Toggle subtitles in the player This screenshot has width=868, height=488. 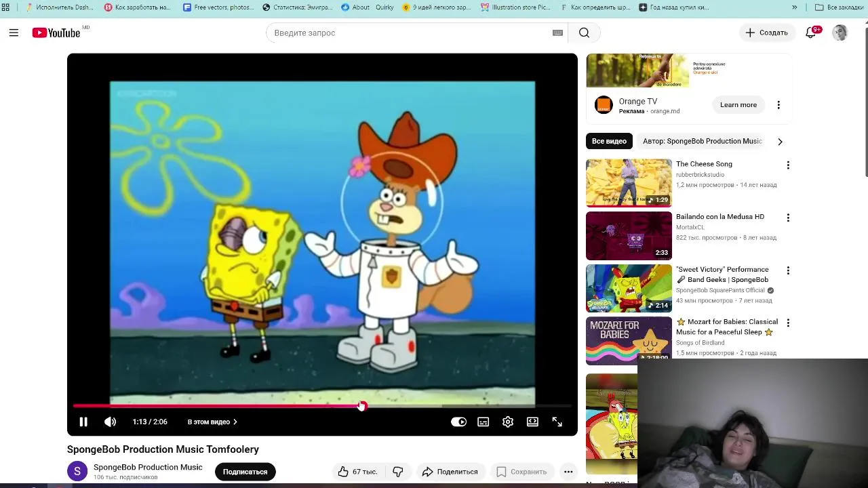pos(484,422)
